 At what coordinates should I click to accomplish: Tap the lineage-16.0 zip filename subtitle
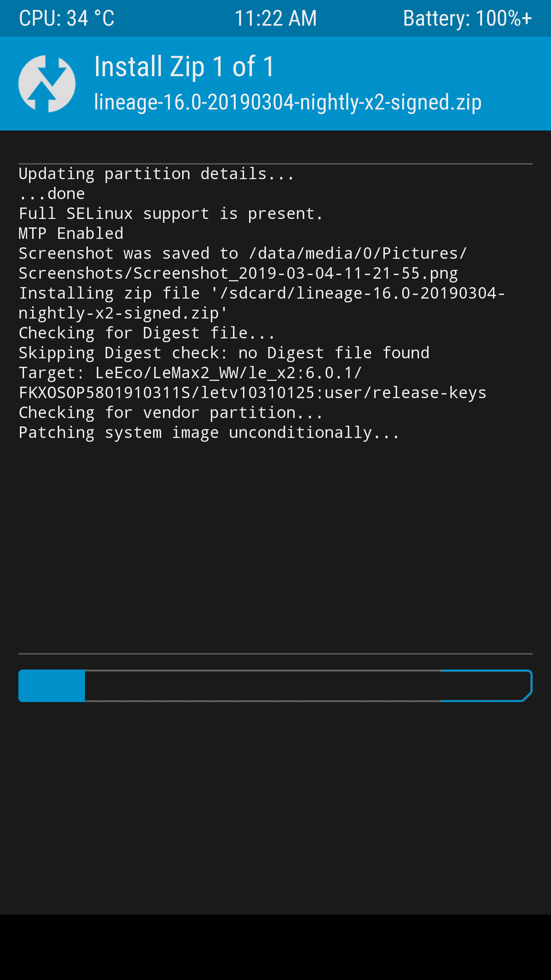click(x=288, y=103)
